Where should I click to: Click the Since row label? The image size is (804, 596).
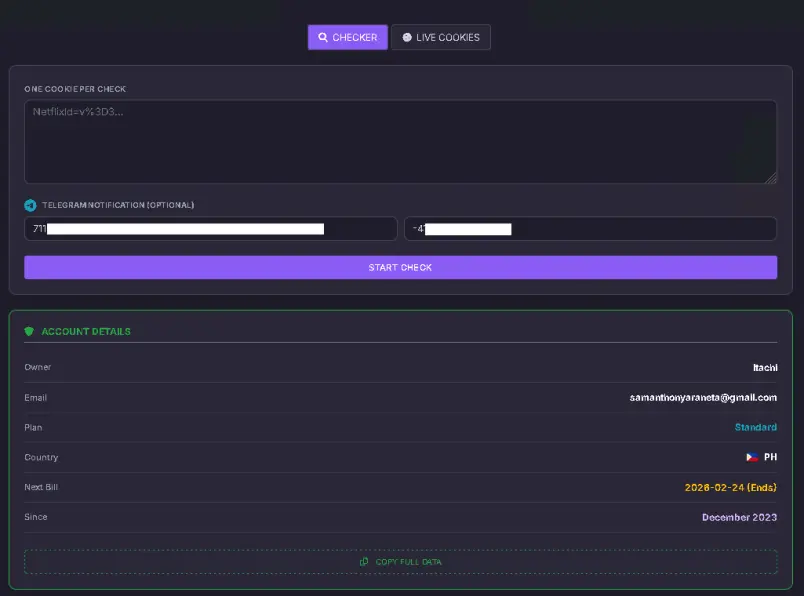click(36, 517)
